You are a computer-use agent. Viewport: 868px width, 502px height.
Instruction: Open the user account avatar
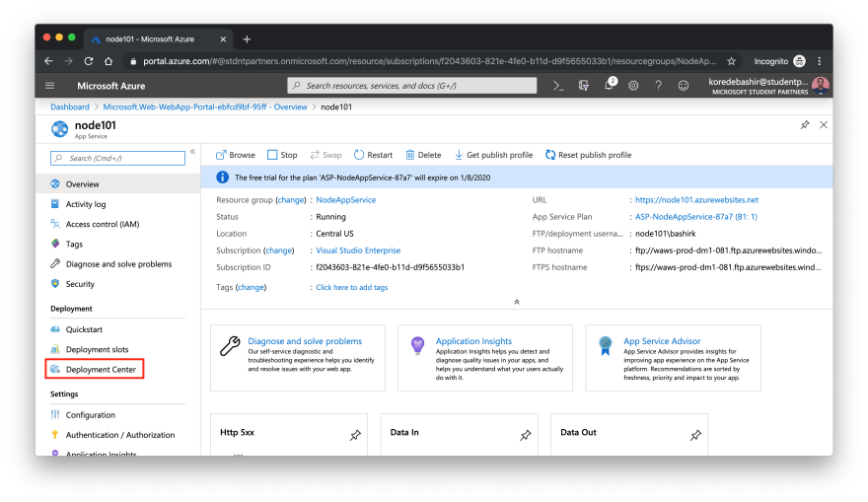point(821,85)
